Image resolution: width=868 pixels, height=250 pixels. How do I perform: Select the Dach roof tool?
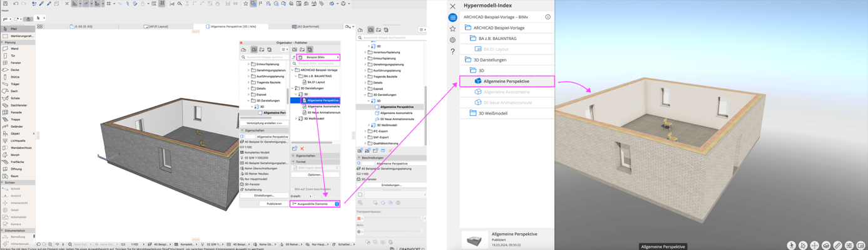click(18, 91)
